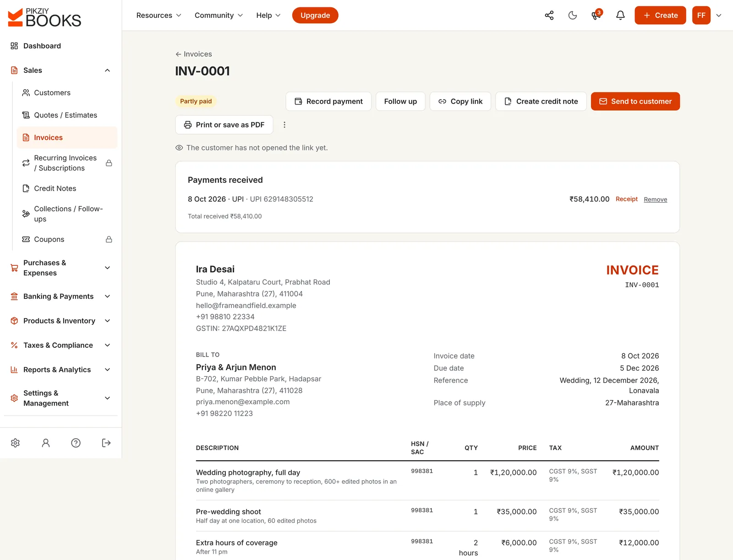Expand Banking & Payments section

pos(60,296)
